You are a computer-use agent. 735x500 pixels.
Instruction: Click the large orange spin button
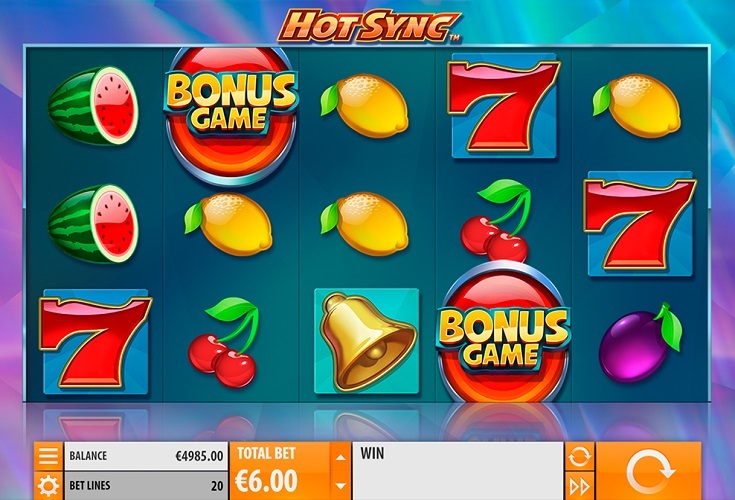point(649,471)
